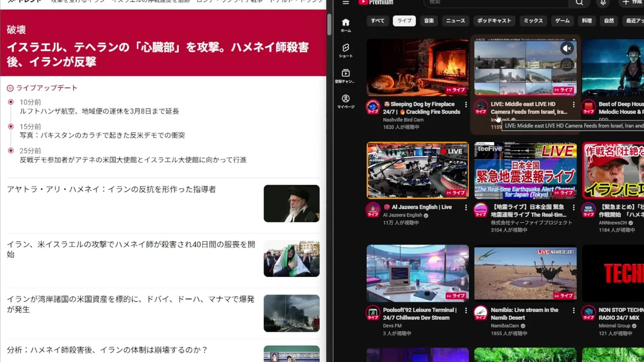Open the アヤトラ・アリ・ハメネイ profile article
This screenshot has width=644, height=362.
pos(111,190)
